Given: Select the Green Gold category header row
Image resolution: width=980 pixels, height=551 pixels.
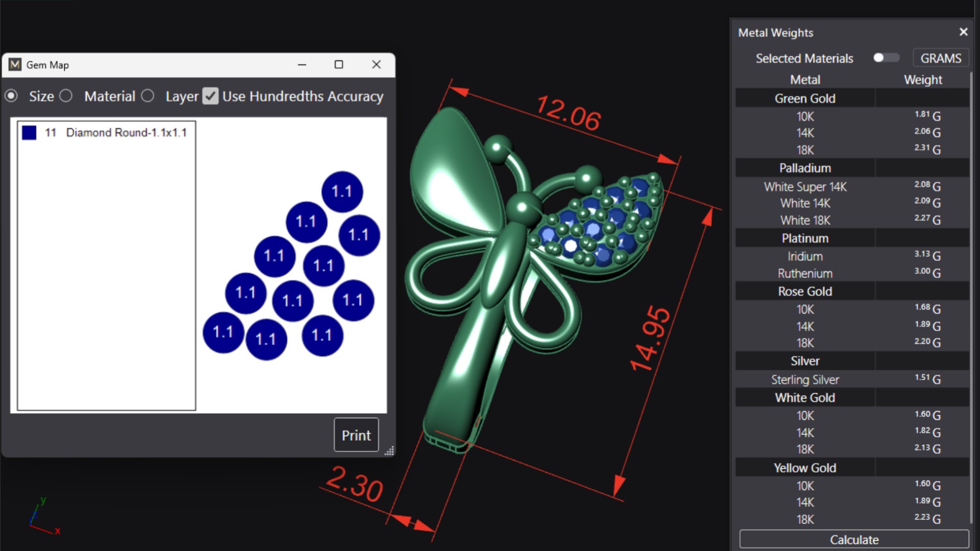Looking at the screenshot, I should coord(805,98).
